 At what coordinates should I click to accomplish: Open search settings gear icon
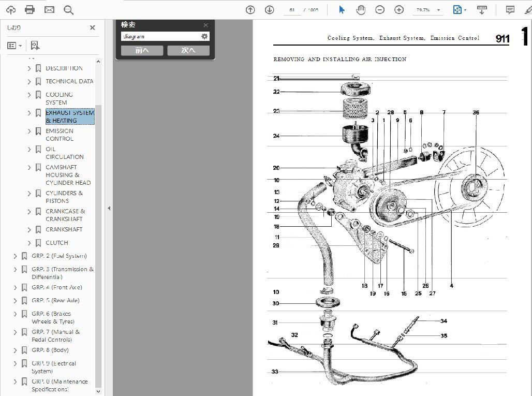click(204, 36)
